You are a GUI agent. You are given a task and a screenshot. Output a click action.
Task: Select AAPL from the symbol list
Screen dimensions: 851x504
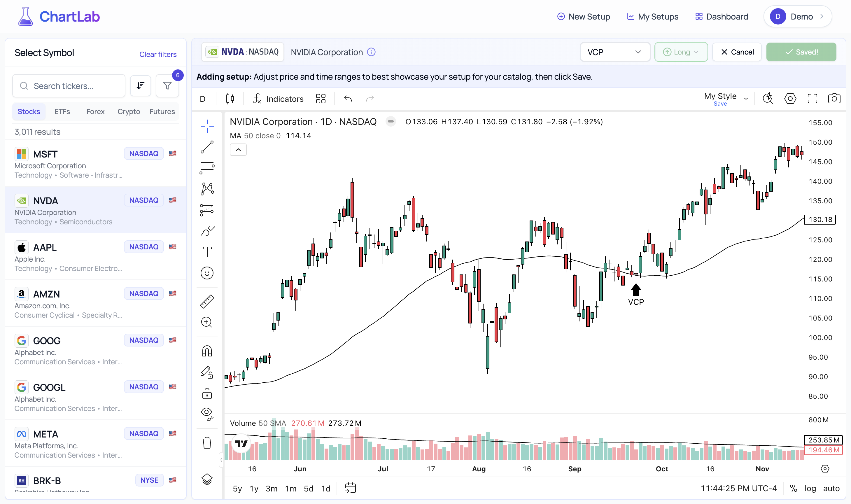click(95, 256)
